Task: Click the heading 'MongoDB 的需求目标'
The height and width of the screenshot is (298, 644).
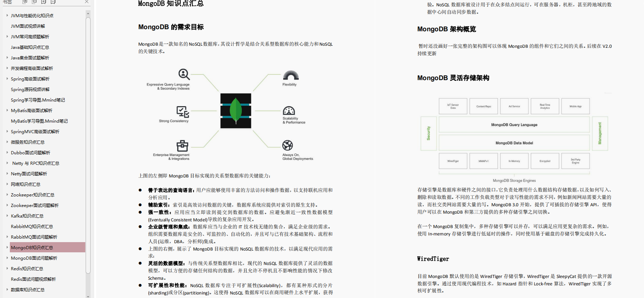Action: (x=171, y=27)
